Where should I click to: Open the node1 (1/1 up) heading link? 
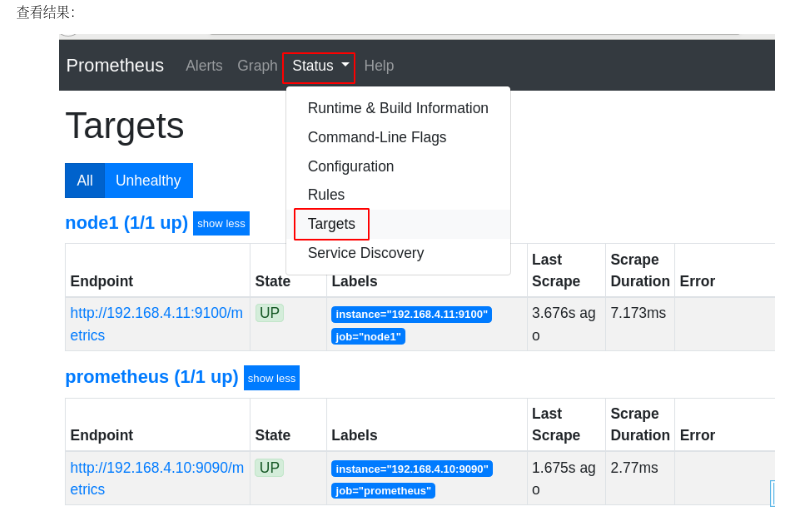(127, 223)
